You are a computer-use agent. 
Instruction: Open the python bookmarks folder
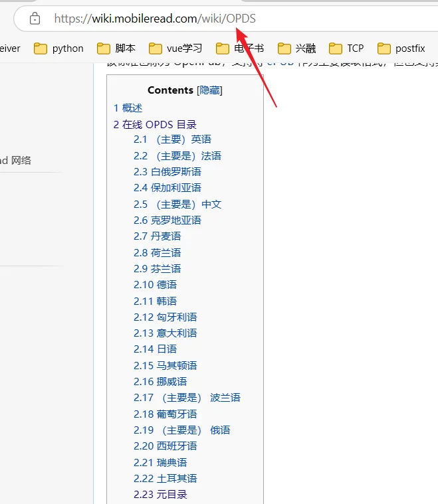pyautogui.click(x=58, y=48)
